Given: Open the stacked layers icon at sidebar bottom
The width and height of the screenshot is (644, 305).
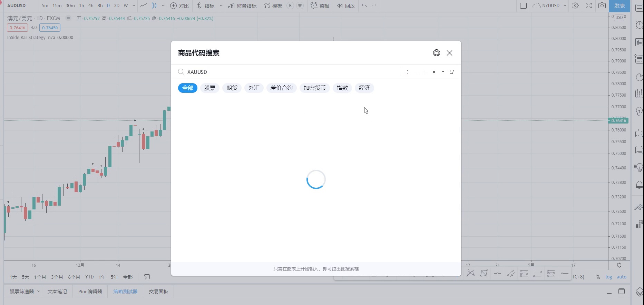Looking at the screenshot, I should tap(639, 292).
